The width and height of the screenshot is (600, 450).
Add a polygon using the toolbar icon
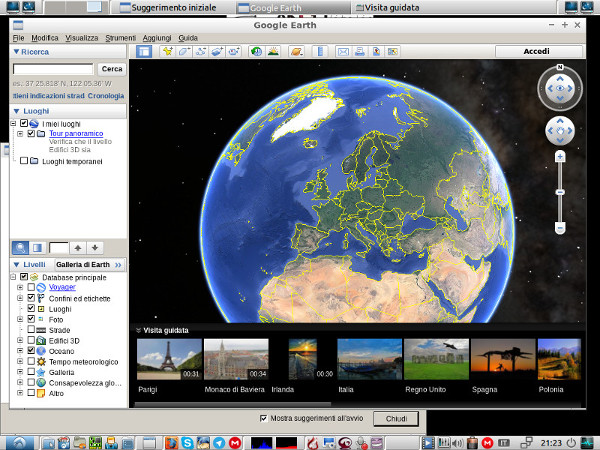184,51
